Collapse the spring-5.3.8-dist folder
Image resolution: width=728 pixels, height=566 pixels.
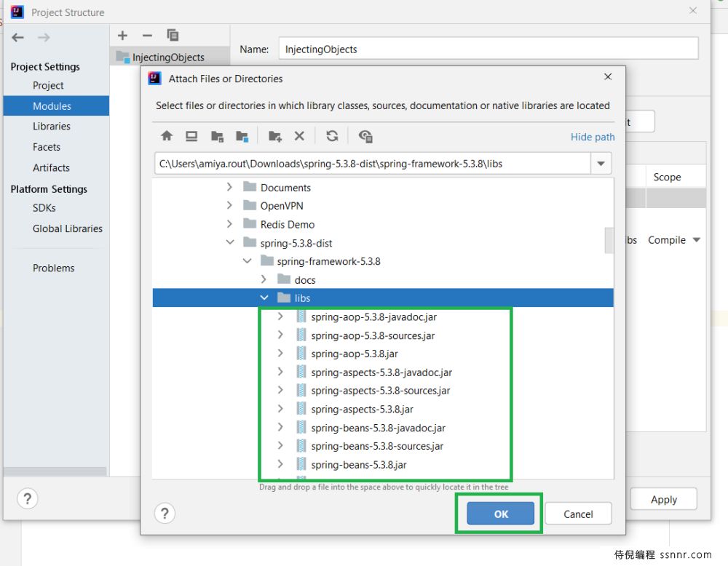[x=230, y=242]
